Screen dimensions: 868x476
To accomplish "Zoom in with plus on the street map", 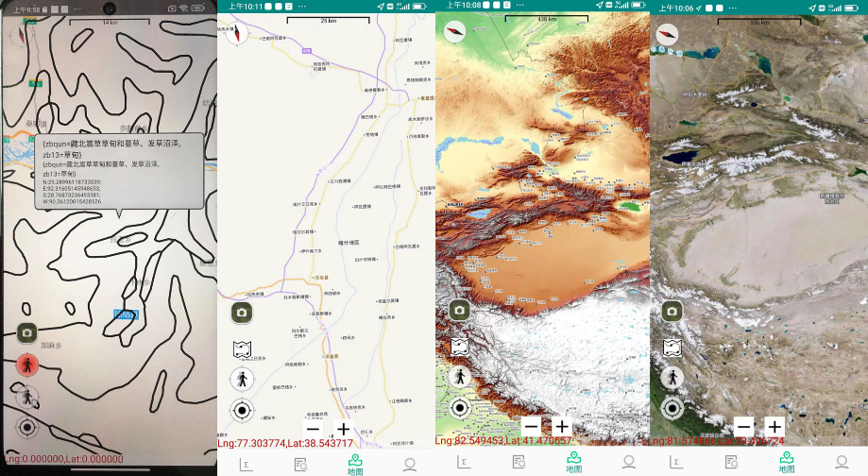I will [344, 430].
